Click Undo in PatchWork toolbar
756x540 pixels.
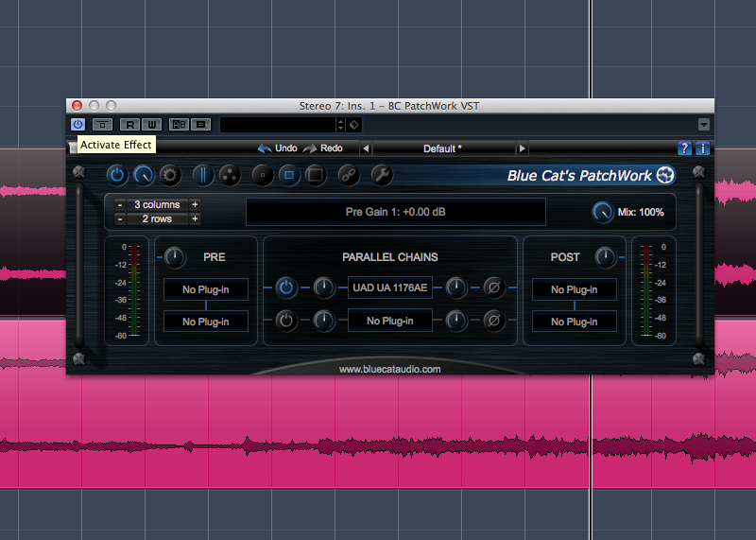(x=277, y=148)
